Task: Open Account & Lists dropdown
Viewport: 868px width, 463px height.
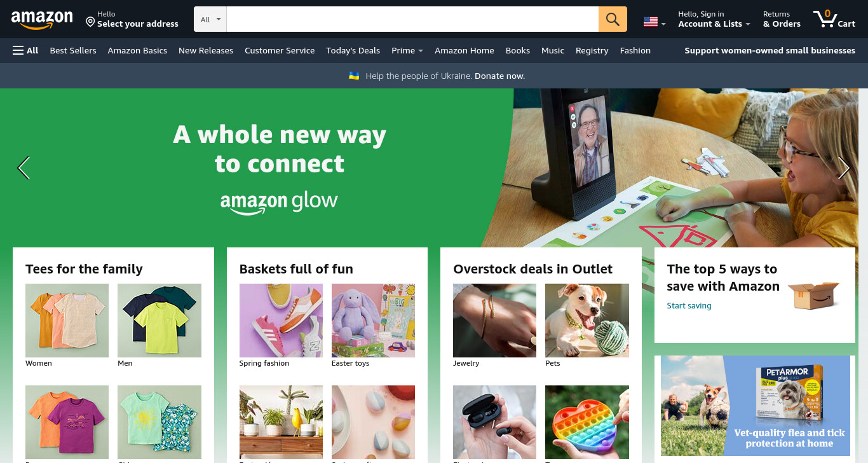Action: click(714, 19)
